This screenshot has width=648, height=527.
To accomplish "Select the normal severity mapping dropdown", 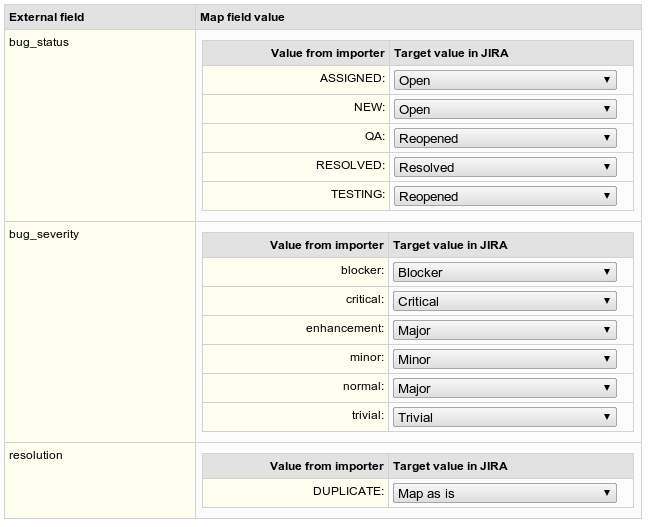I will pyautogui.click(x=505, y=388).
